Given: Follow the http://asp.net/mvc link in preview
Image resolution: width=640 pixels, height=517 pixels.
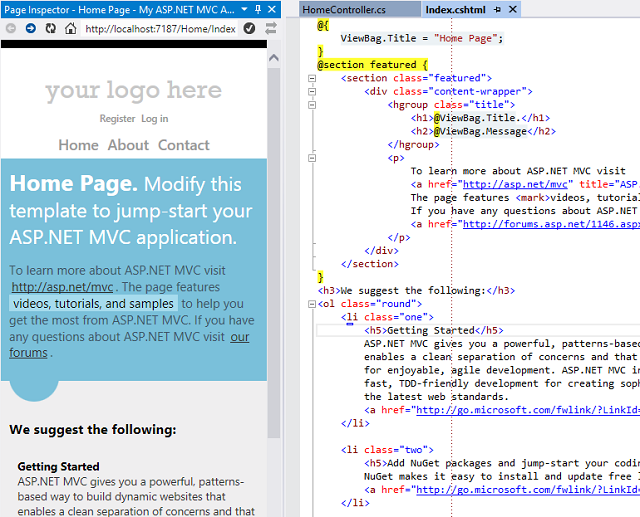Looking at the screenshot, I should (62, 287).
